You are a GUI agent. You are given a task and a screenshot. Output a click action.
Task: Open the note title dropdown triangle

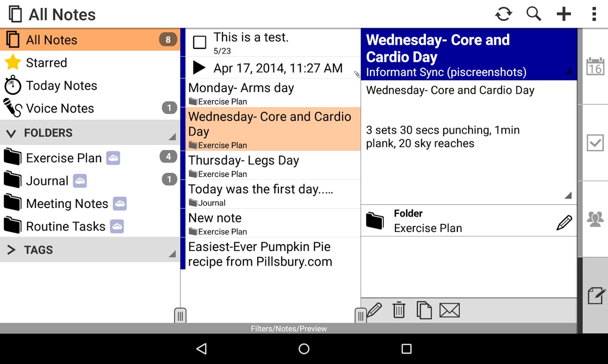pos(568,72)
